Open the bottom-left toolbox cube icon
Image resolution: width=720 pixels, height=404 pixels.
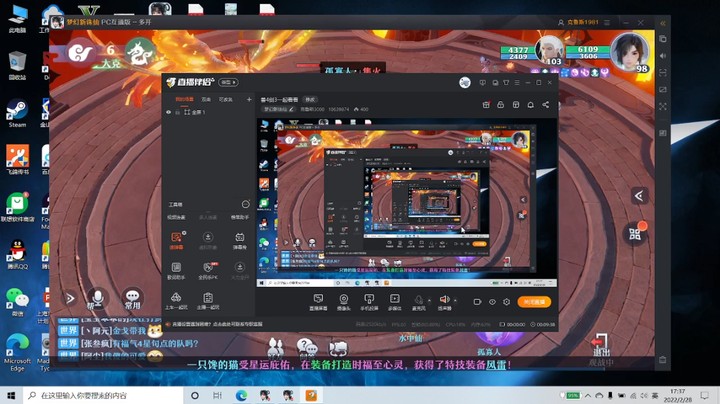(176, 301)
